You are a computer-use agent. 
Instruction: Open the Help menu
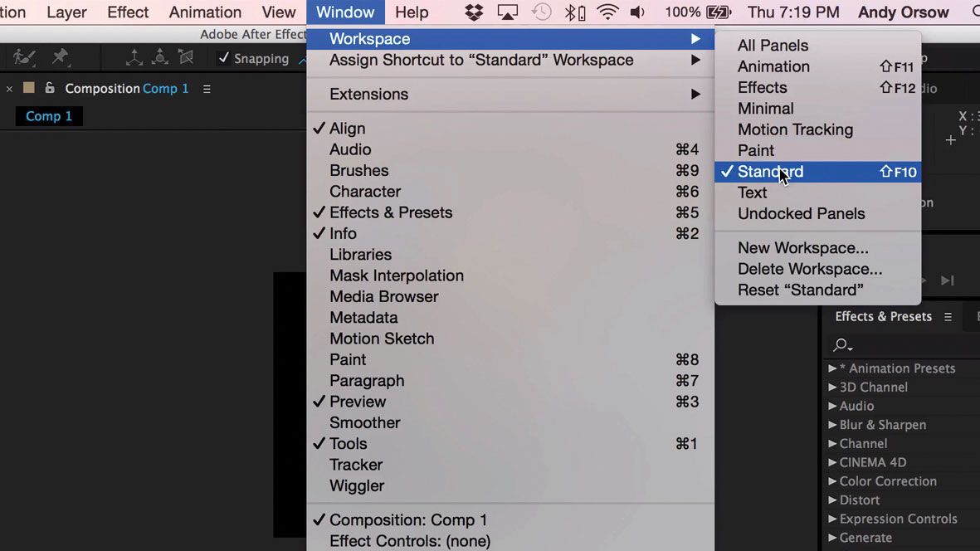[x=412, y=12]
